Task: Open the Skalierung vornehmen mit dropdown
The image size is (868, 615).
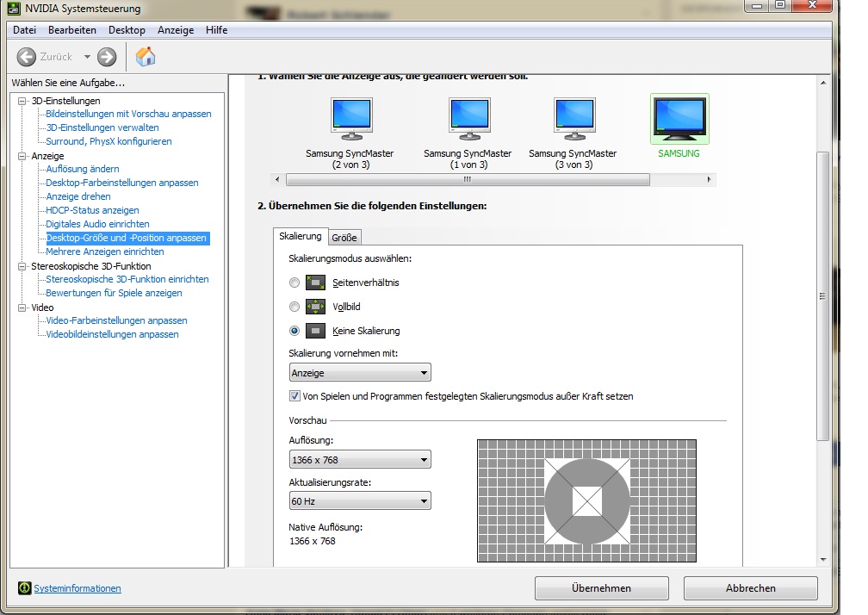Action: pos(360,373)
